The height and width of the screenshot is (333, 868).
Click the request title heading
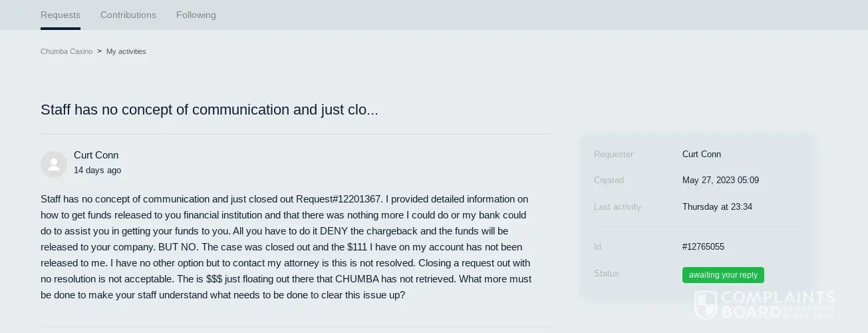click(x=210, y=110)
